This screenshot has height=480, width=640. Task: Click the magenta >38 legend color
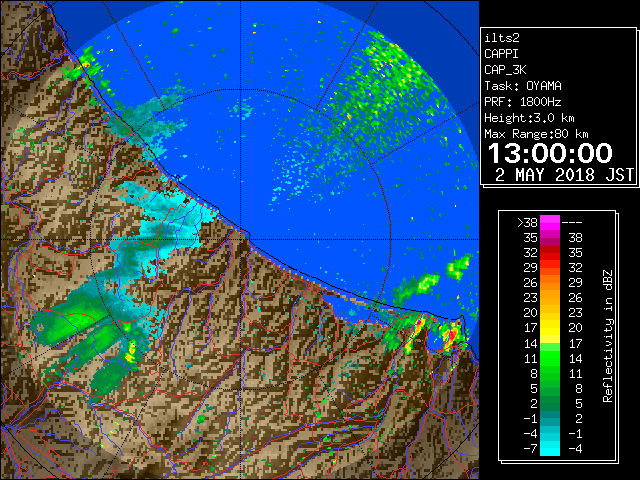tap(550, 222)
